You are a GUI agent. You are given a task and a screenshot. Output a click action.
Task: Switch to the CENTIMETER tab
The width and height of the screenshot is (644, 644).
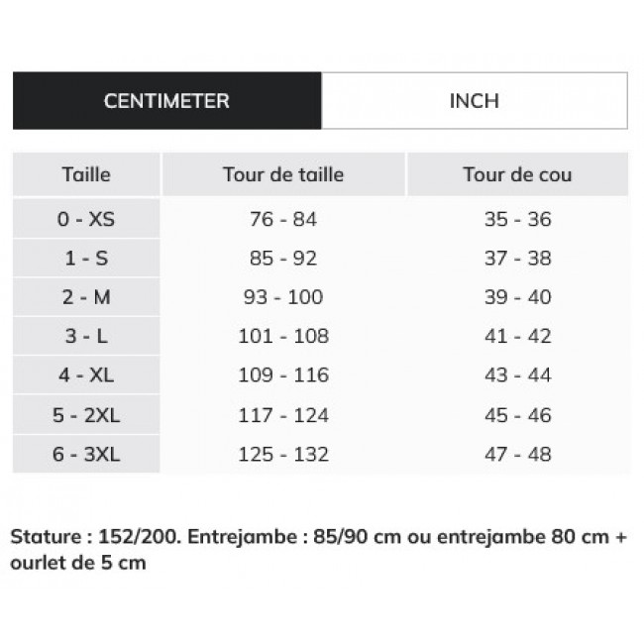(166, 101)
